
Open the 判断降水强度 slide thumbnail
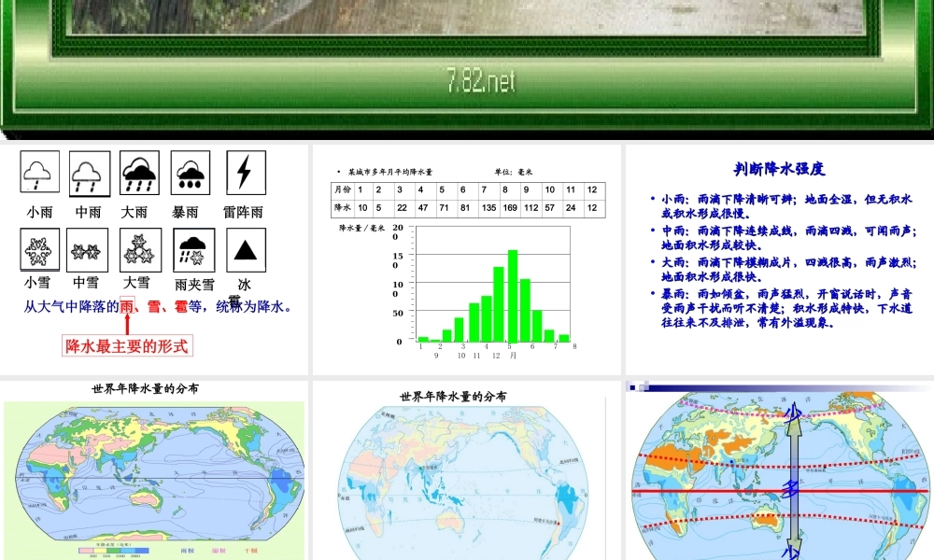[780, 259]
